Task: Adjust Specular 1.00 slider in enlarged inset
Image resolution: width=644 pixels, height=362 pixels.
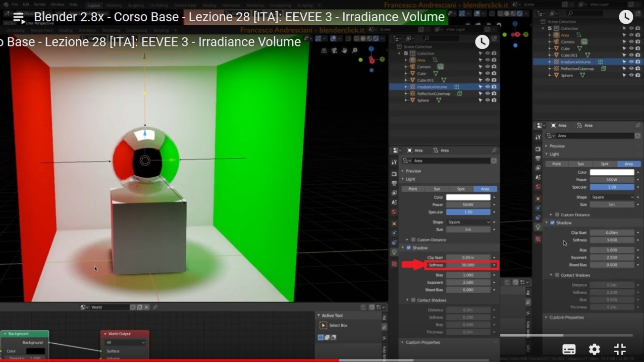Action: (468, 212)
